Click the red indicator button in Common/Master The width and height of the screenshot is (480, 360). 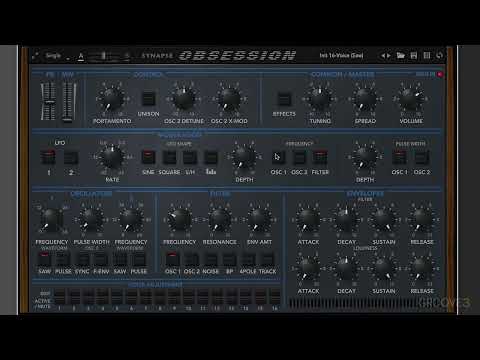(440, 74)
